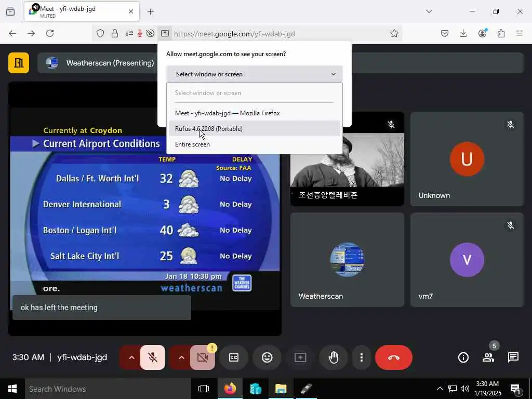
Task: Select the 조선중앙텔레비죤 participant tile
Action: (x=347, y=159)
